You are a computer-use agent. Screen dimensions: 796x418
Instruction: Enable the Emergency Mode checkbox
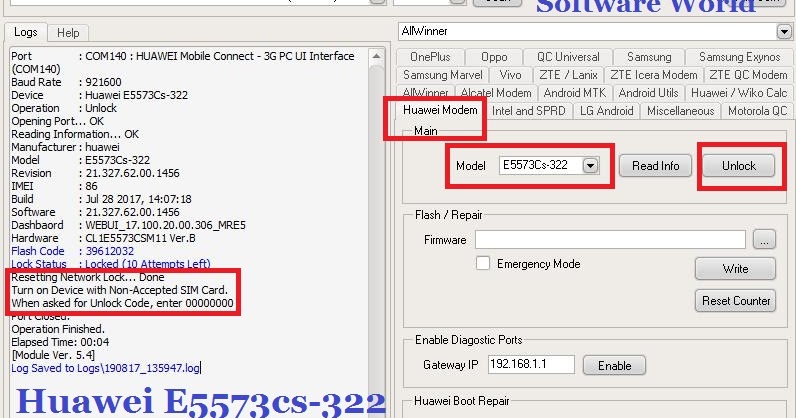[483, 263]
